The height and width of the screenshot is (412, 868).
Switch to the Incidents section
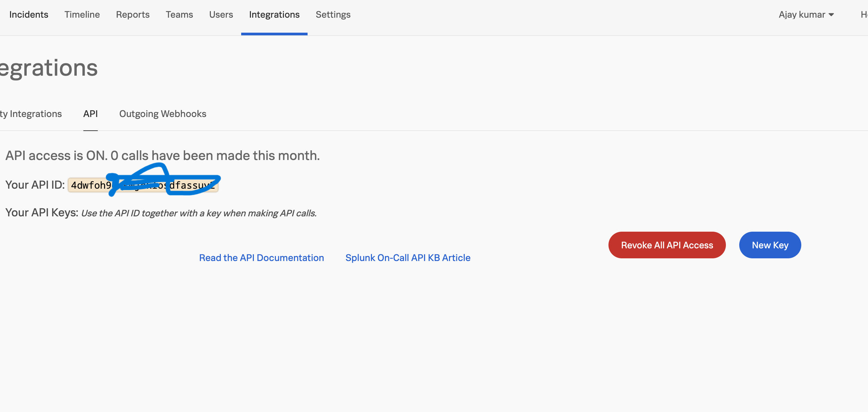[x=29, y=14]
